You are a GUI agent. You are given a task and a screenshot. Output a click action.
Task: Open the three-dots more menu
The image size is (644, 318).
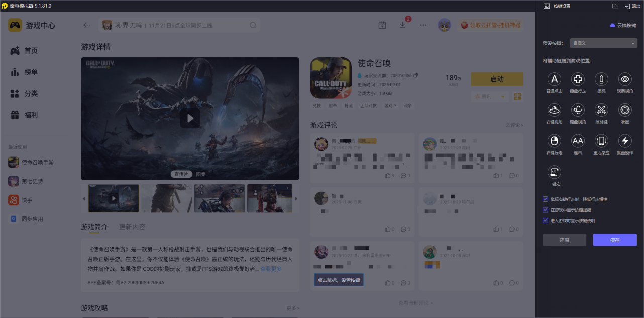tap(423, 25)
